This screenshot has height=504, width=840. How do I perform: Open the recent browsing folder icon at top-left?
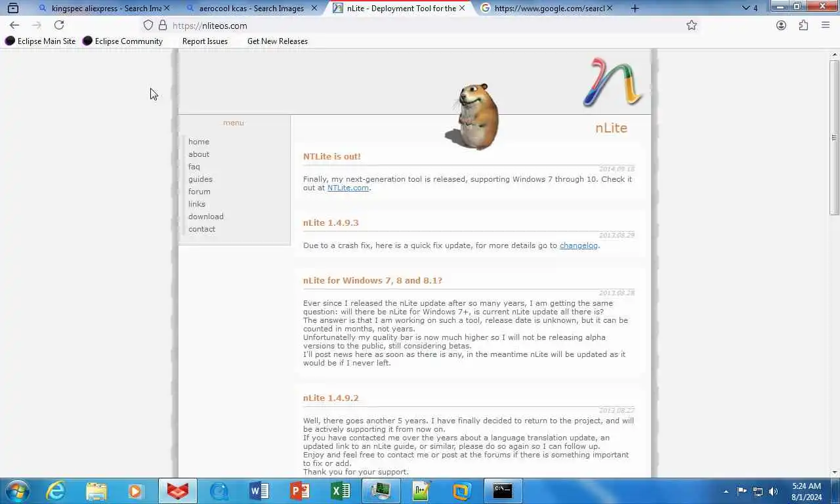pyautogui.click(x=12, y=8)
